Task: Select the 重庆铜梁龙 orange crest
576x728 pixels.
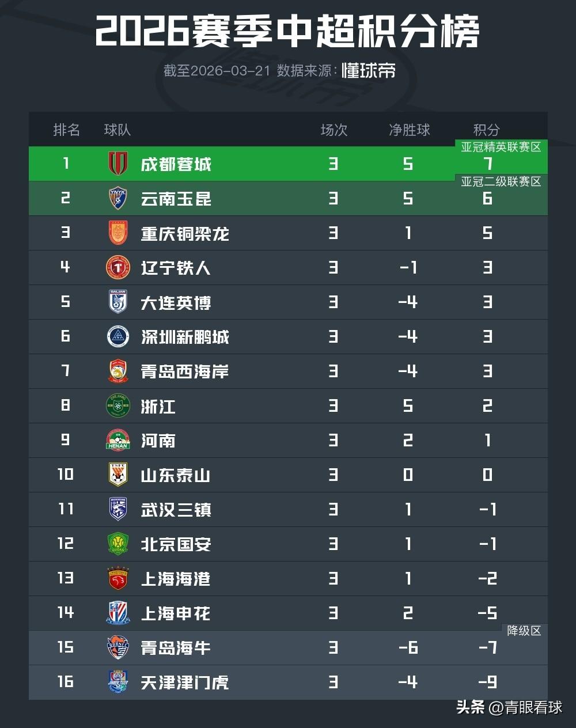Action: pos(118,233)
